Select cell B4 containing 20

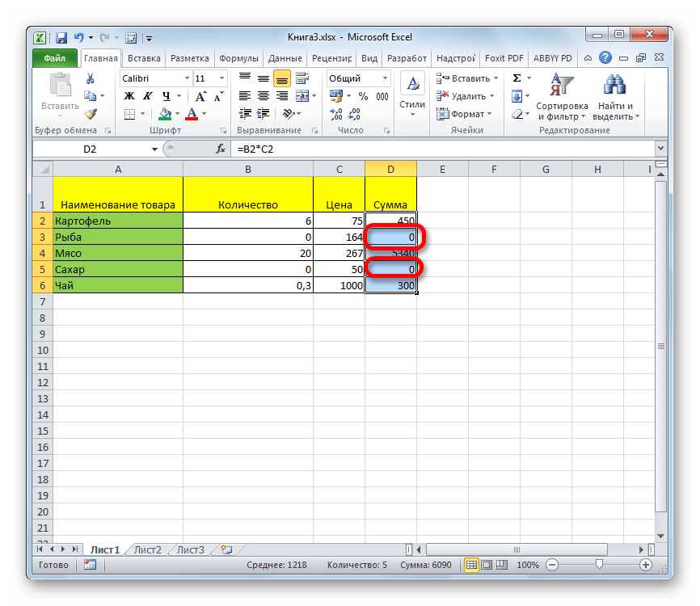click(247, 253)
